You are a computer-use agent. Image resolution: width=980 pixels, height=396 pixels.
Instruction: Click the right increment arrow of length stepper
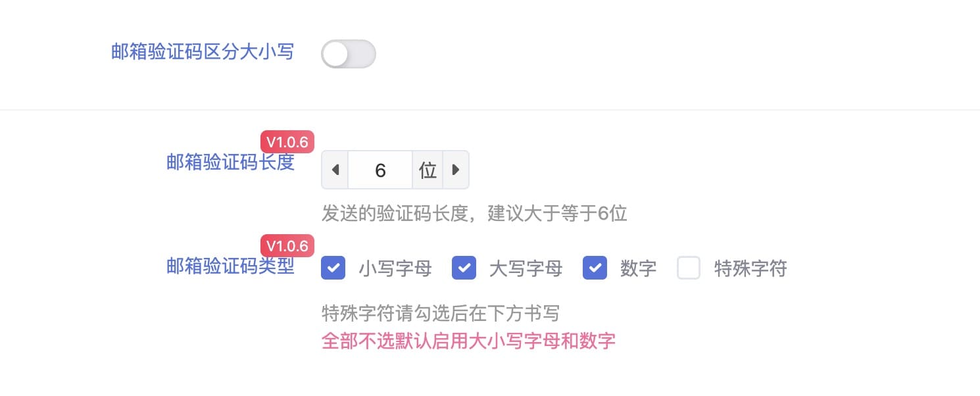point(455,170)
